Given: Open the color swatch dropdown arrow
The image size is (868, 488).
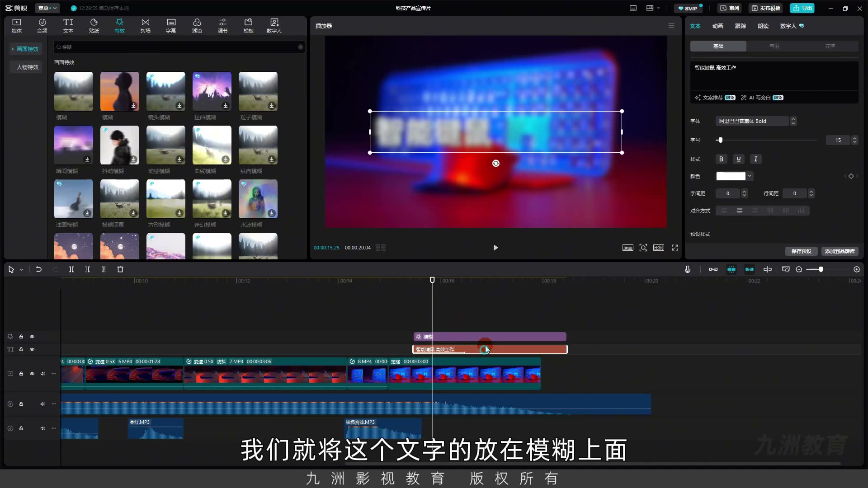Looking at the screenshot, I should 750,176.
